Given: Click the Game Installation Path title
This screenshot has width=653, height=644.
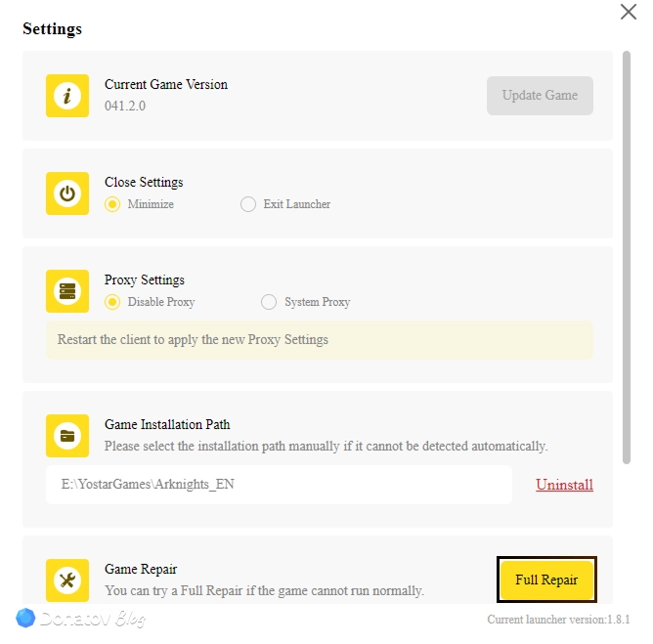Looking at the screenshot, I should tap(167, 424).
